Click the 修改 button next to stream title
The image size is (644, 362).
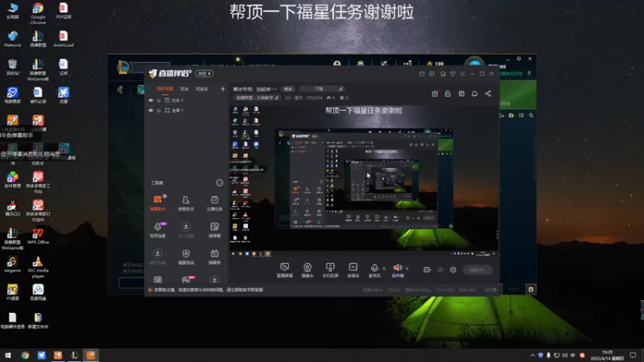(x=288, y=88)
